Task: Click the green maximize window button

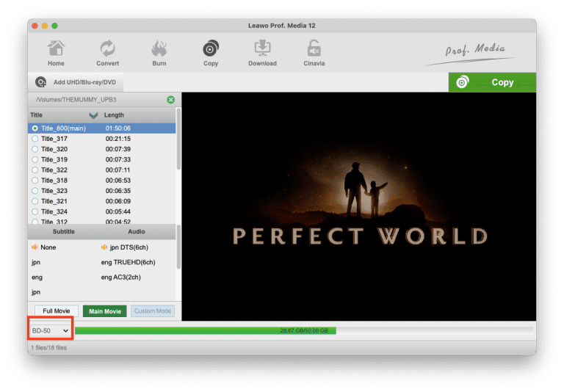Action: click(x=54, y=26)
